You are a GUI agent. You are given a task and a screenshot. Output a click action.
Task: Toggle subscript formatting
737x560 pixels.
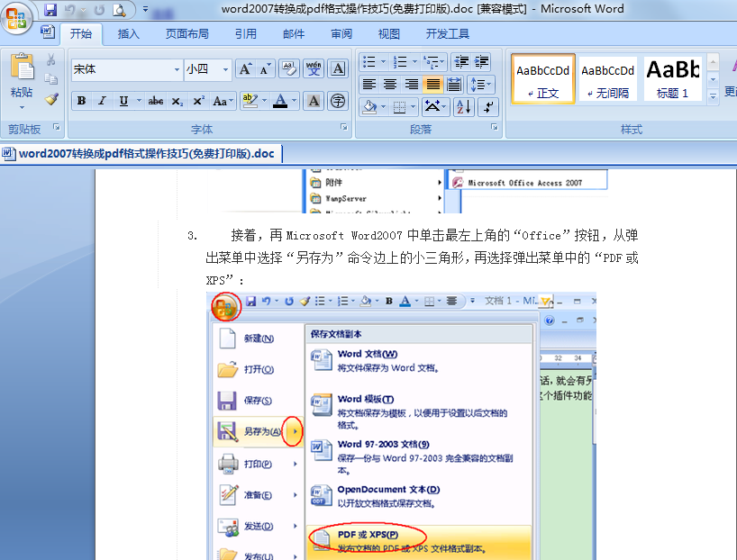point(177,101)
